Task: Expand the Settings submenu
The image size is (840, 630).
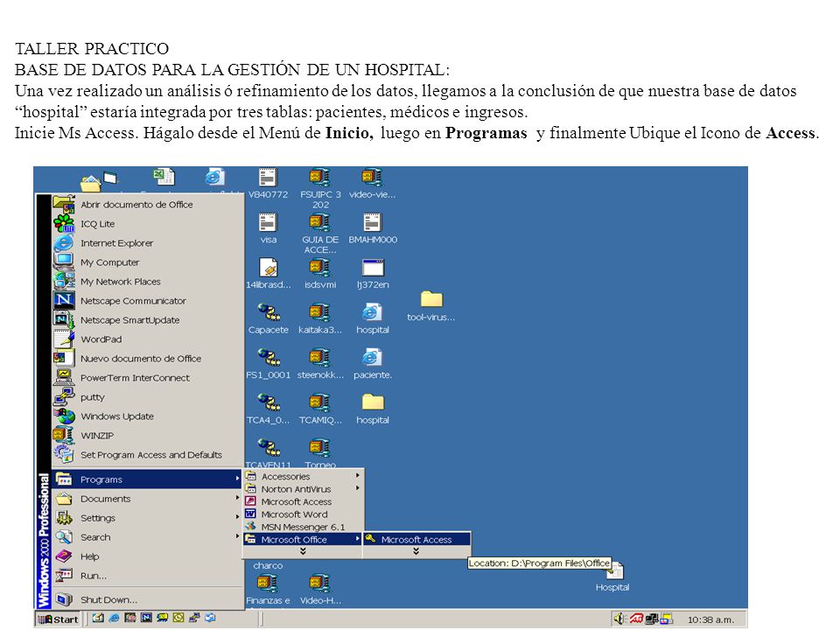Action: pos(148,518)
